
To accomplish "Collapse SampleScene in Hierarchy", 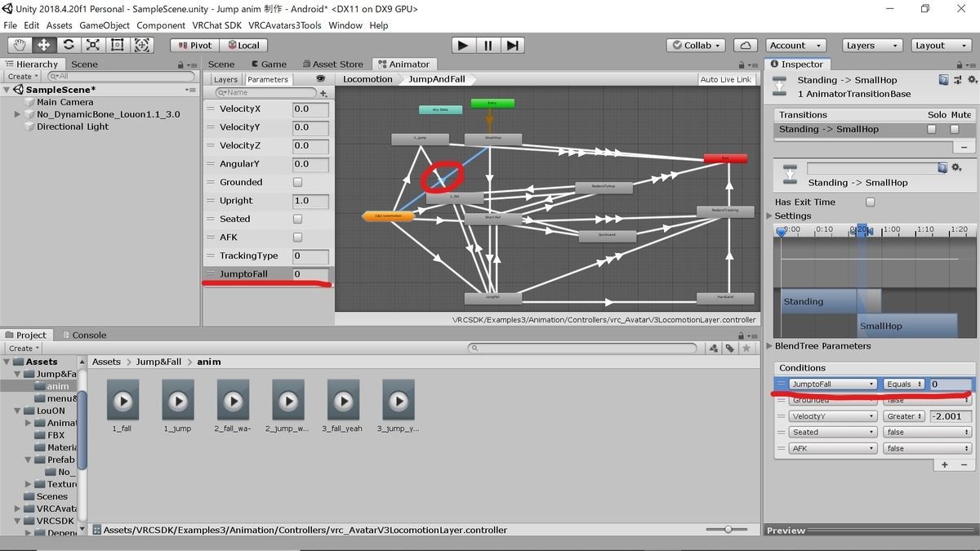I will click(7, 90).
